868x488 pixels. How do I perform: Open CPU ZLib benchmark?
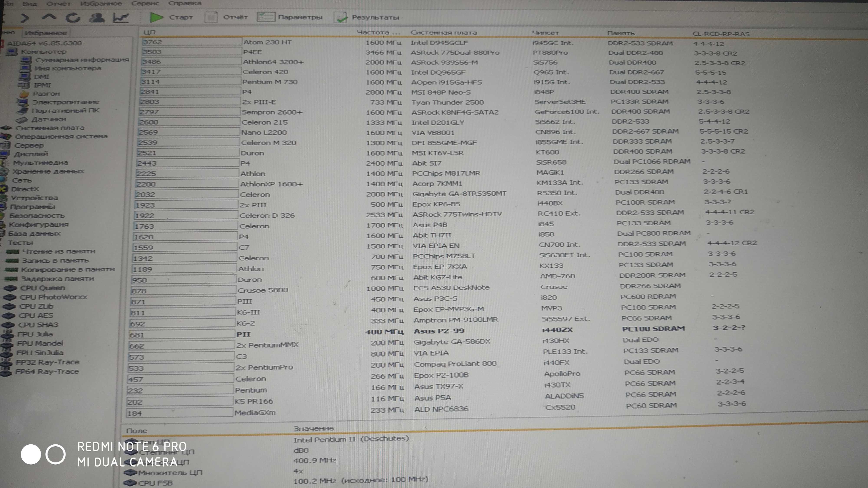36,306
